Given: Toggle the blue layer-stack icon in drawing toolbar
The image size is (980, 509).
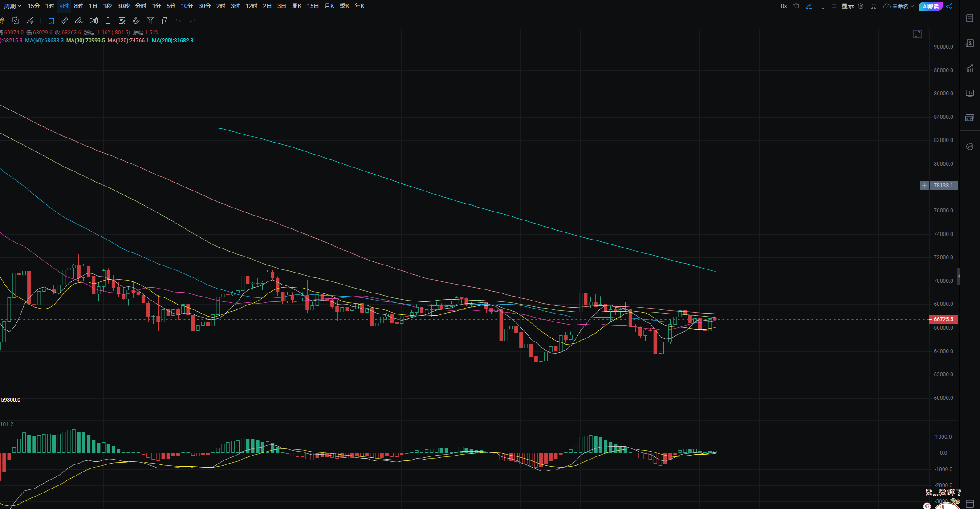Looking at the screenshot, I should (51, 20).
